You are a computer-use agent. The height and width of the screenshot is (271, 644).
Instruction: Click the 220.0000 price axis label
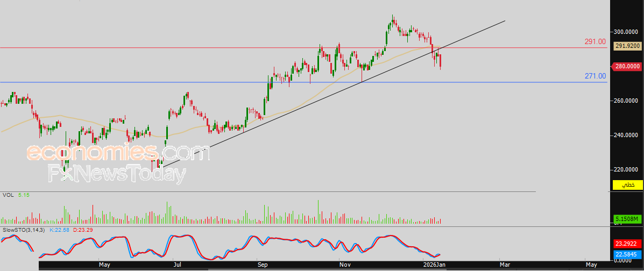coord(626,169)
